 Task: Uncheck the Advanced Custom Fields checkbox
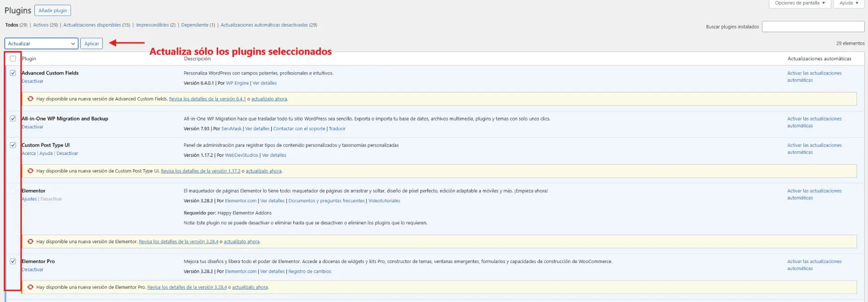[13, 73]
